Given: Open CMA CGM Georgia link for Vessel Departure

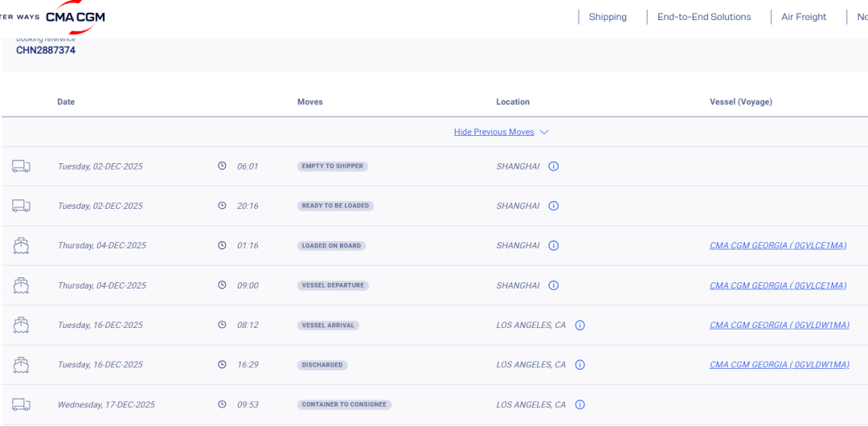Looking at the screenshot, I should (777, 285).
